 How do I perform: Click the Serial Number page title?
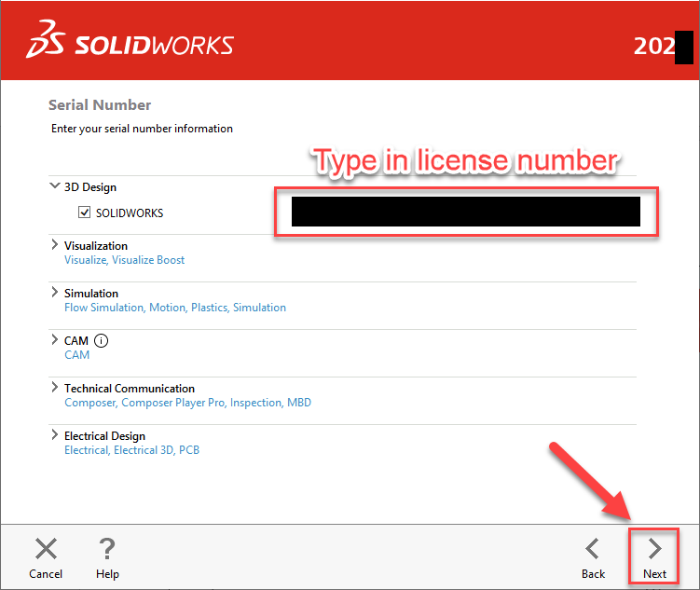pos(100,105)
